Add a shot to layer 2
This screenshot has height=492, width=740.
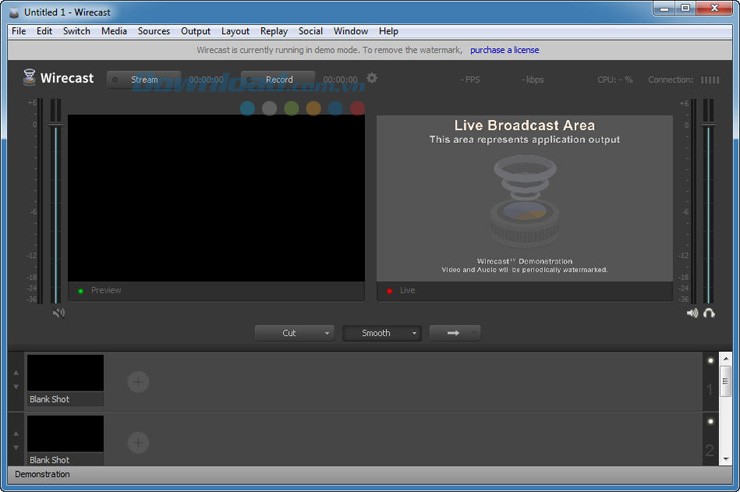138,442
